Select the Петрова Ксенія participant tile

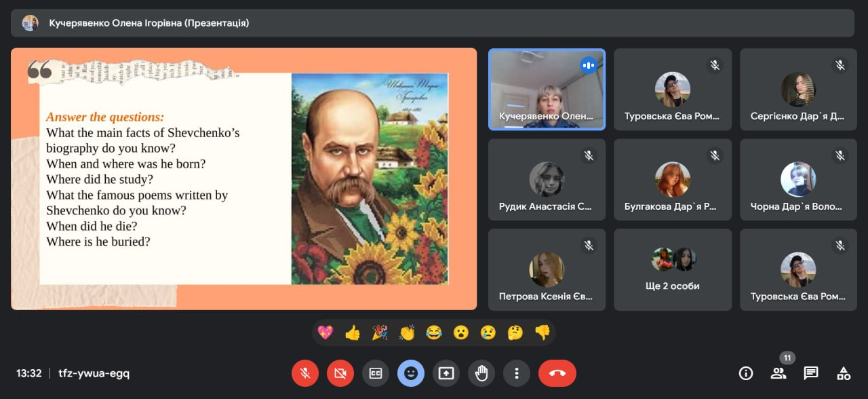tap(547, 269)
